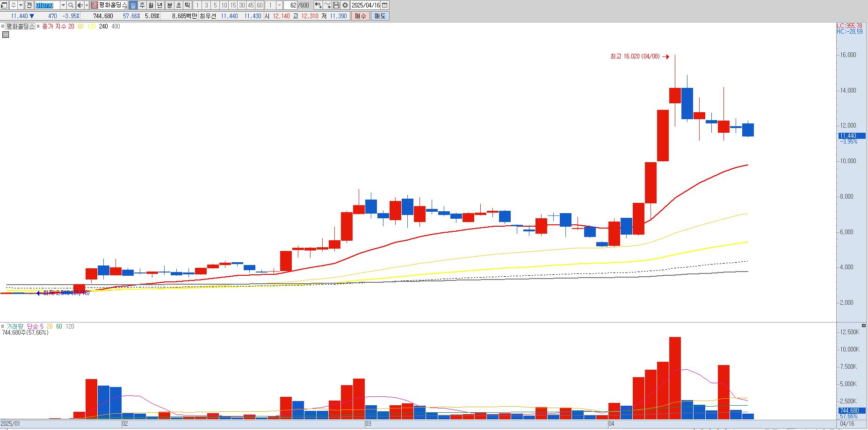Click the save floppy disk icon
The height and width of the screenshot is (430, 868).
(x=336, y=5)
